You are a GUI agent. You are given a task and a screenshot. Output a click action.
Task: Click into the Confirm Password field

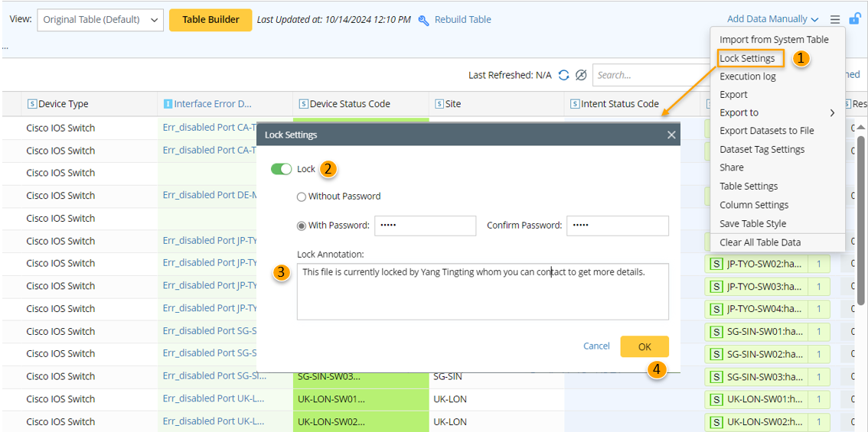617,226
